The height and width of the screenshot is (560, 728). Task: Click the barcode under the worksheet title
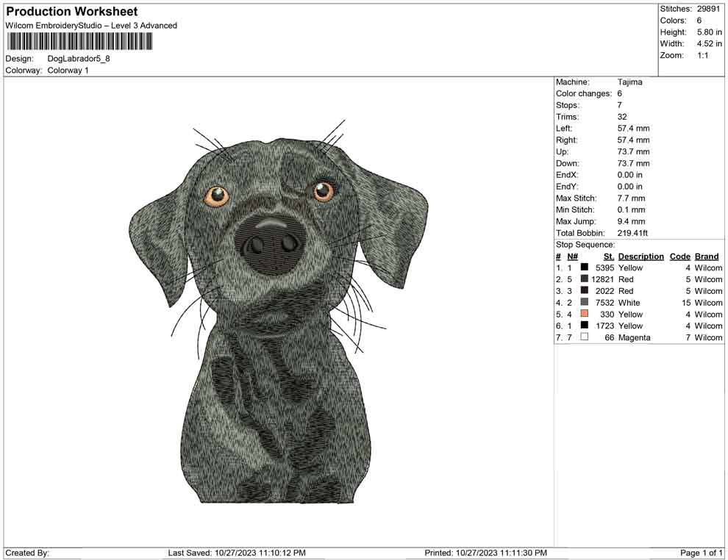[79, 41]
